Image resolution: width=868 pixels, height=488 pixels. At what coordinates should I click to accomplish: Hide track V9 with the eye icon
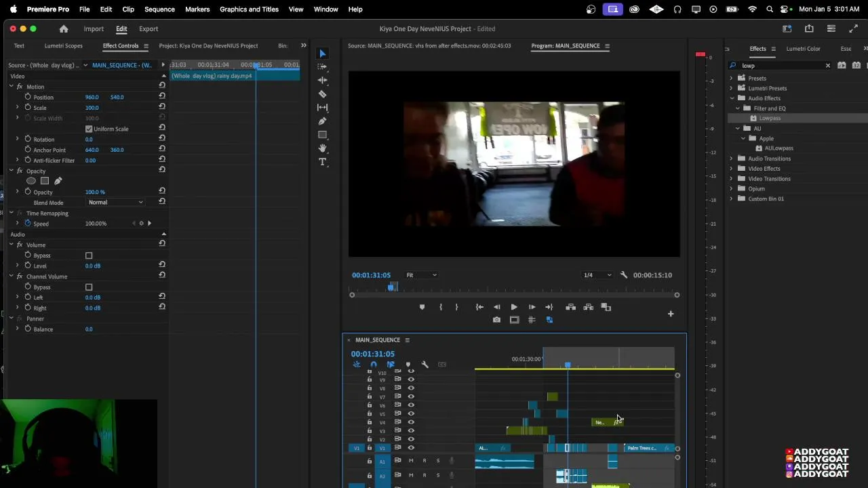pos(411,380)
